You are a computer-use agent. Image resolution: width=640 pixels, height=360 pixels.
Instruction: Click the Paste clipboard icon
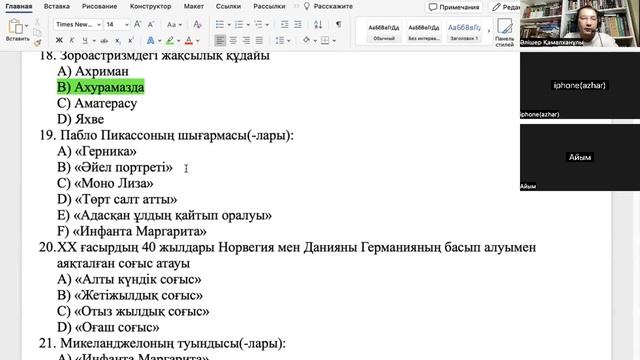click(16, 27)
